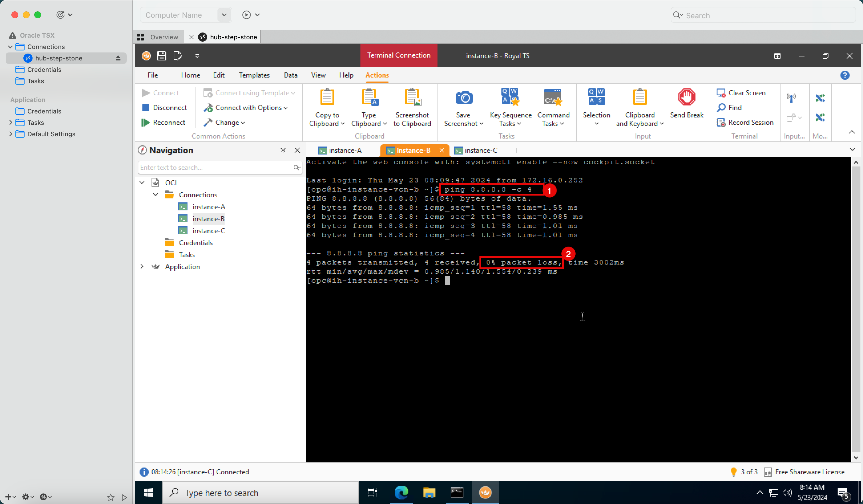Toggle the pin icon in Navigation panel
This screenshot has width=863, height=504.
[283, 150]
